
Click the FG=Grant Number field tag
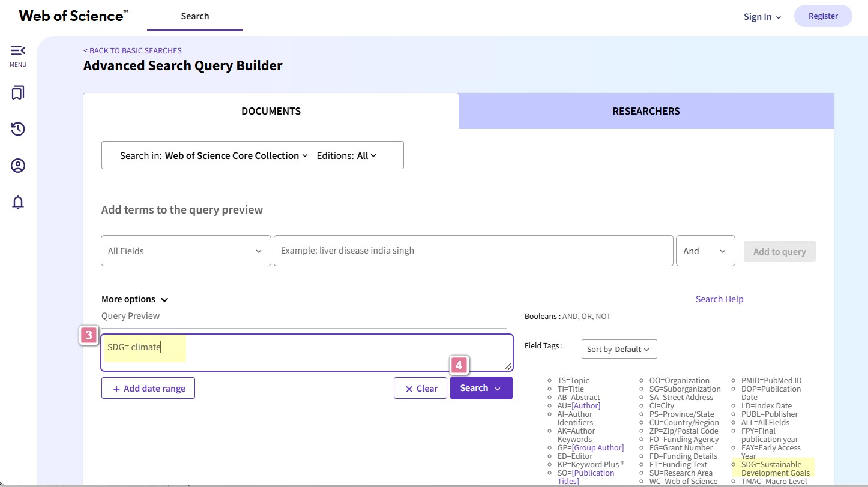point(681,447)
